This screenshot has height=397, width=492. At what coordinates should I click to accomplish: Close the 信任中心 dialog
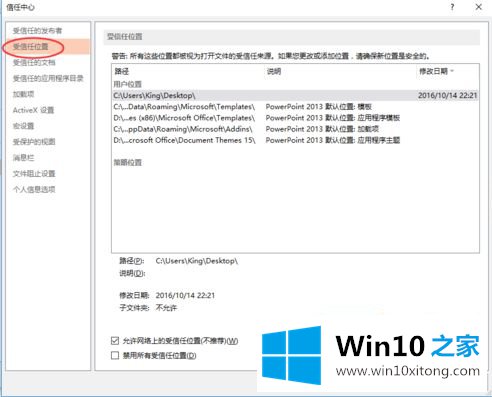click(479, 7)
